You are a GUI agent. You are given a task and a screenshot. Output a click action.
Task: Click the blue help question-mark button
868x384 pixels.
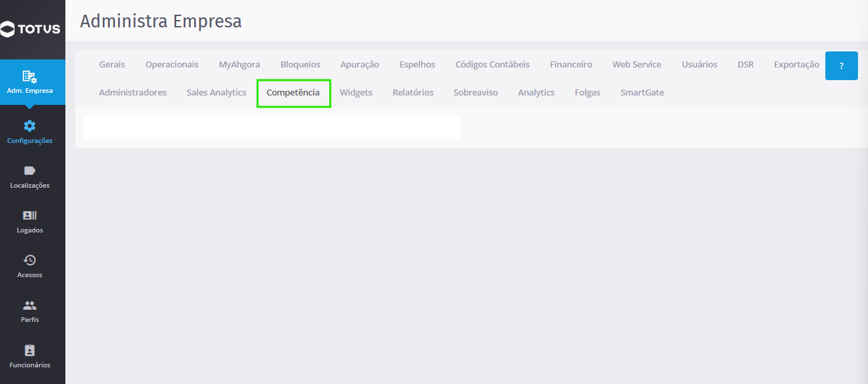pyautogui.click(x=841, y=65)
